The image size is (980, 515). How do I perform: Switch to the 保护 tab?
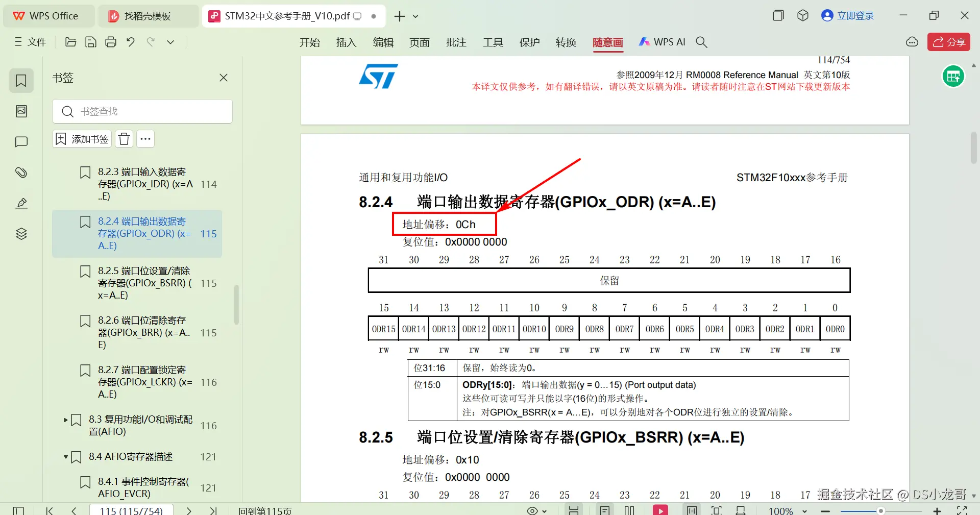pos(530,42)
